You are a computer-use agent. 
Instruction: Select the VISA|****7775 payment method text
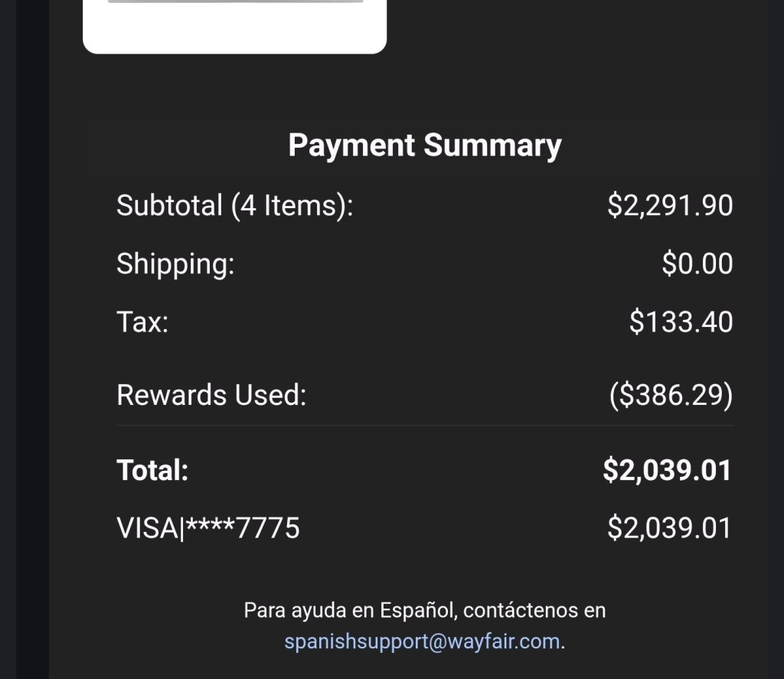click(208, 528)
